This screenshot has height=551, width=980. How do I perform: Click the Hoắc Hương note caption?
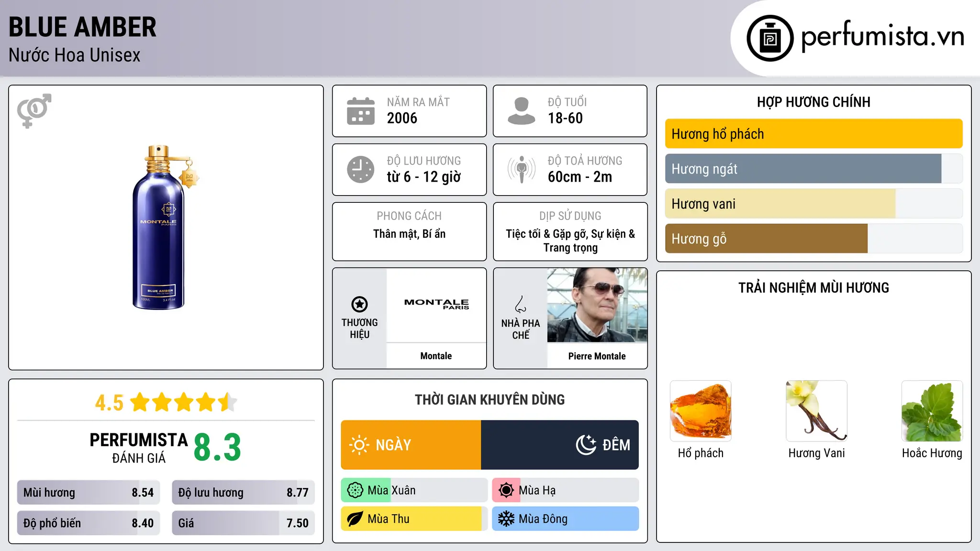[932, 453]
